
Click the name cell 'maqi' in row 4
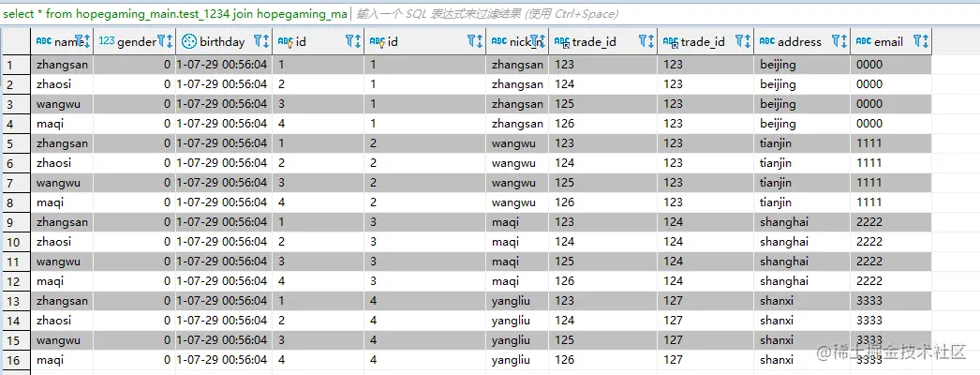point(62,124)
